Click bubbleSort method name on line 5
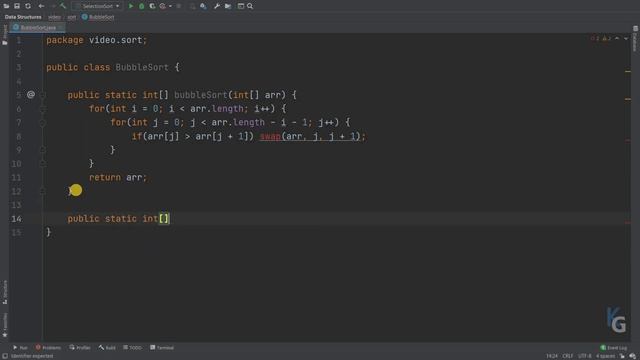The image size is (640, 360). click(x=200, y=95)
